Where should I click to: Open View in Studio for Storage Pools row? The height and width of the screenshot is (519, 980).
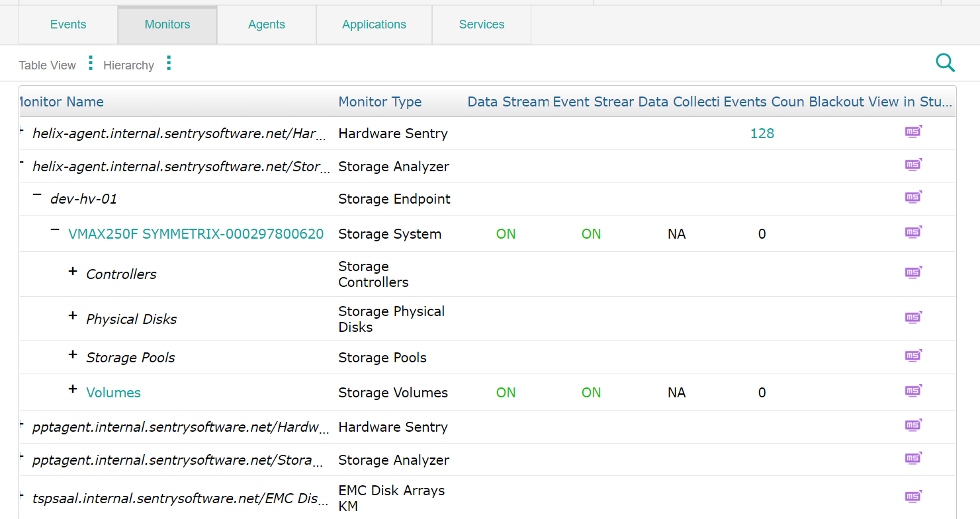tap(913, 355)
